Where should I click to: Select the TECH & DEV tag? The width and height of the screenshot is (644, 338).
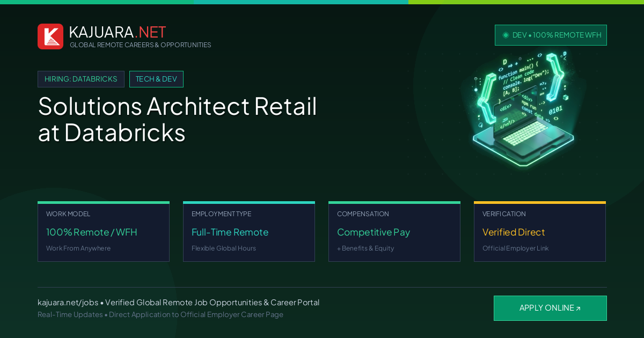point(156,79)
